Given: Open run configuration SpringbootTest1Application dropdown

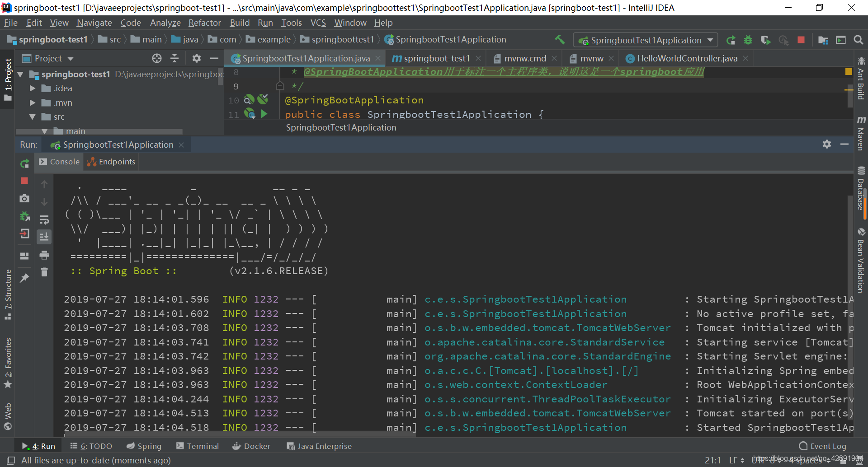Looking at the screenshot, I should (646, 40).
